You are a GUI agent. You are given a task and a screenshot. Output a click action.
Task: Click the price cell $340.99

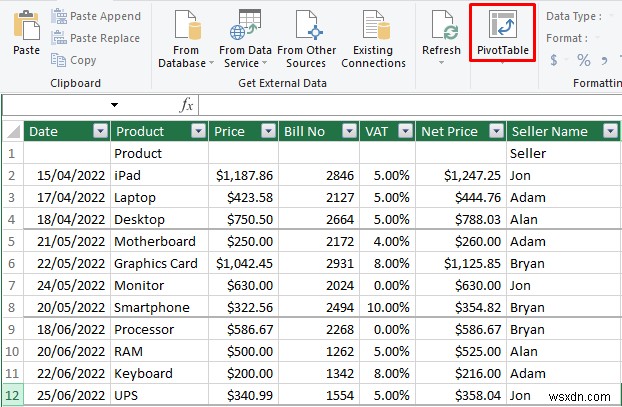244,395
